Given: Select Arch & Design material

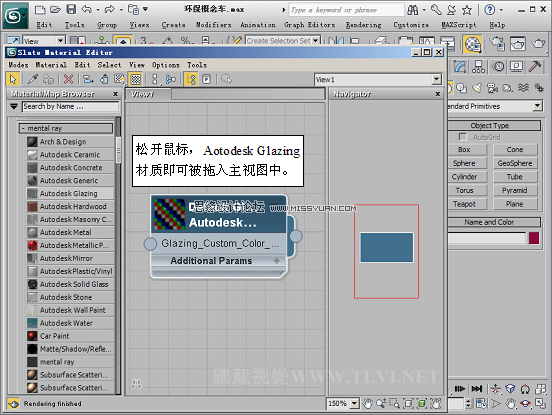Looking at the screenshot, I should (70, 142).
